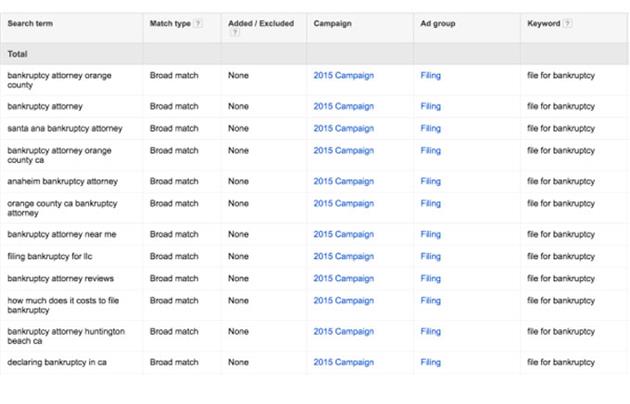Image resolution: width=630 pixels, height=404 pixels.
Task: Click the Ad group column header
Action: [439, 23]
